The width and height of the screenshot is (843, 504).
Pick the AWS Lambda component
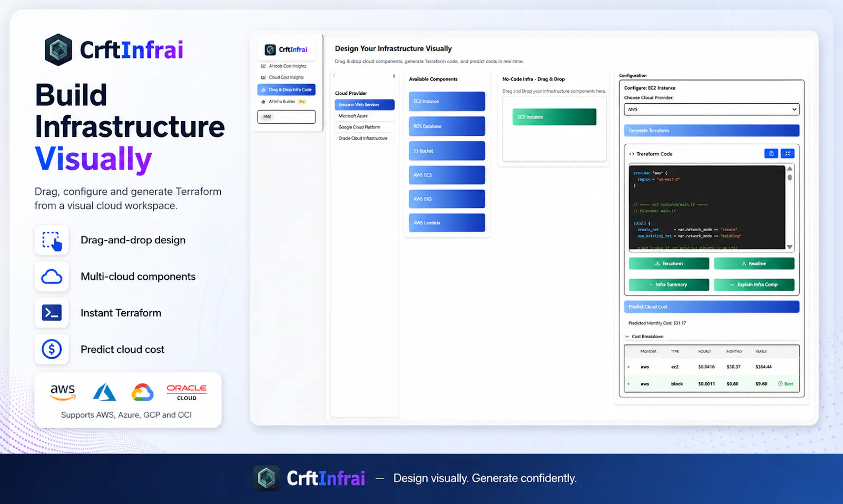click(447, 223)
